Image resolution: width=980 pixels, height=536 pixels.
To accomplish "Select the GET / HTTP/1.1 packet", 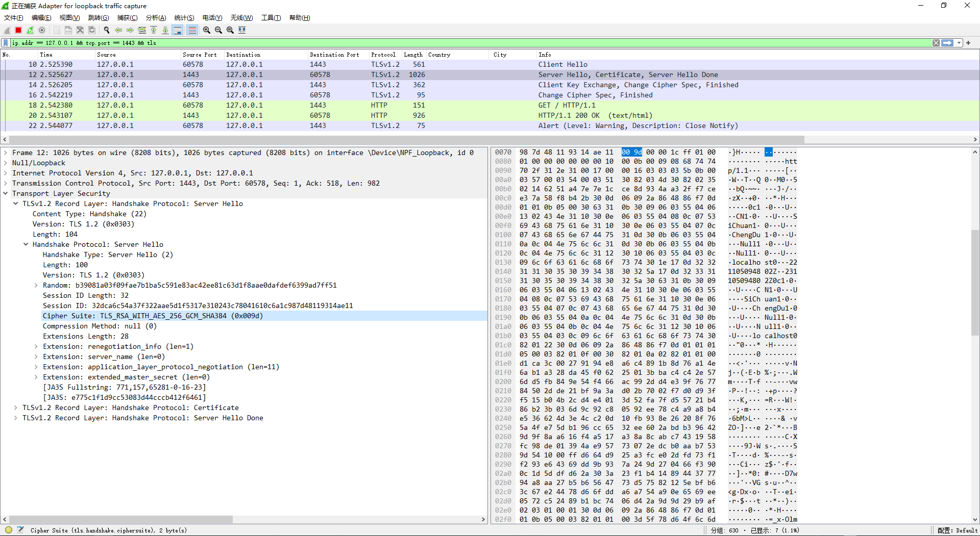I will (x=490, y=105).
